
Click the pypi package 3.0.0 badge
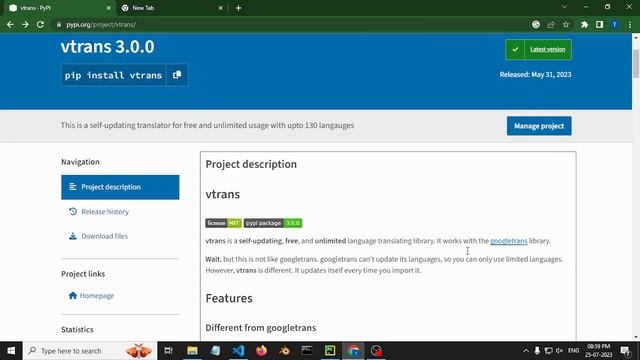(x=273, y=223)
